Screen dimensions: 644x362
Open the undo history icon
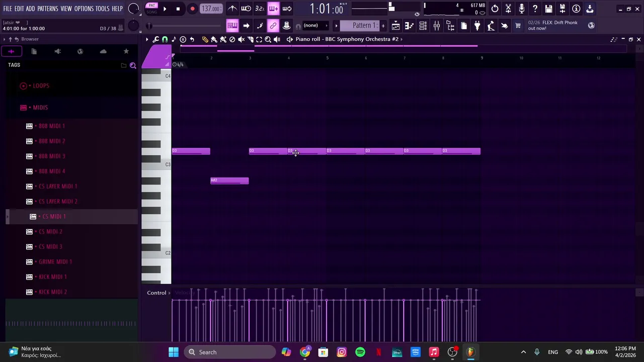(x=495, y=9)
